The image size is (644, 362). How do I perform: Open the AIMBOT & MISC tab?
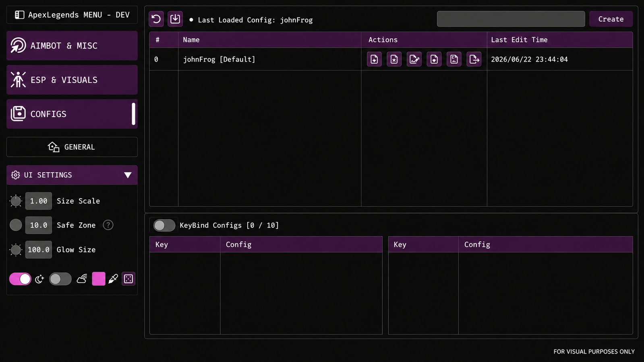coord(72,45)
